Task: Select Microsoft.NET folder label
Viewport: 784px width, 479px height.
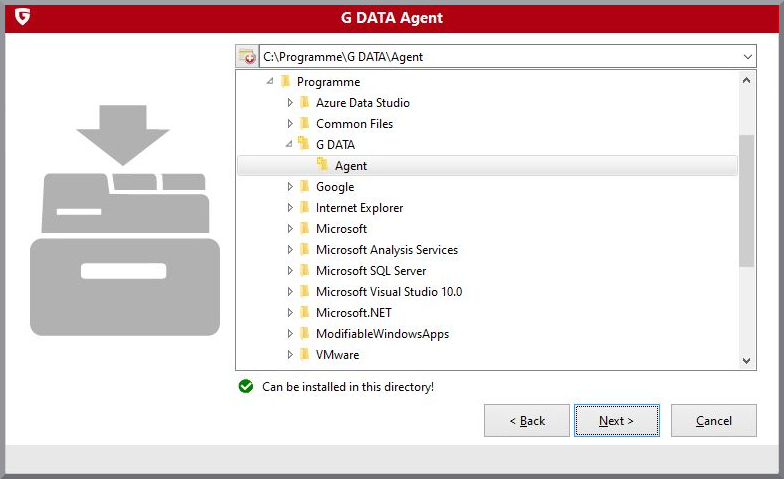Action: (354, 312)
